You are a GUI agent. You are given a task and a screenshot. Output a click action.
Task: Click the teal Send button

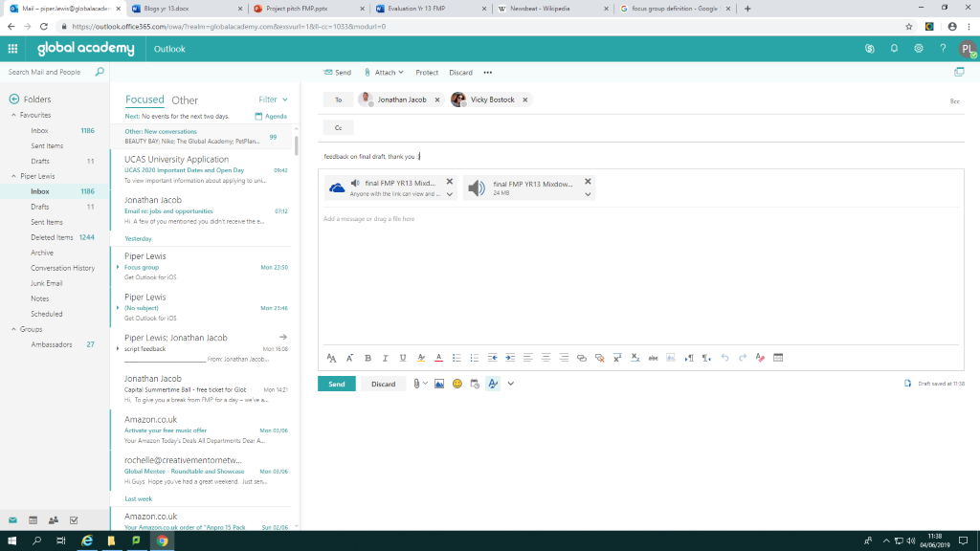click(x=336, y=384)
